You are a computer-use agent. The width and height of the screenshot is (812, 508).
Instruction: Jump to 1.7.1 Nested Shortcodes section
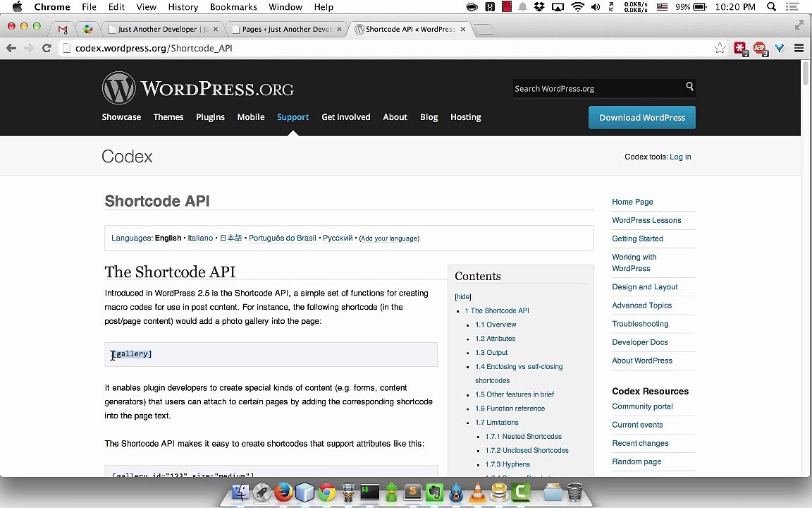pyautogui.click(x=523, y=437)
